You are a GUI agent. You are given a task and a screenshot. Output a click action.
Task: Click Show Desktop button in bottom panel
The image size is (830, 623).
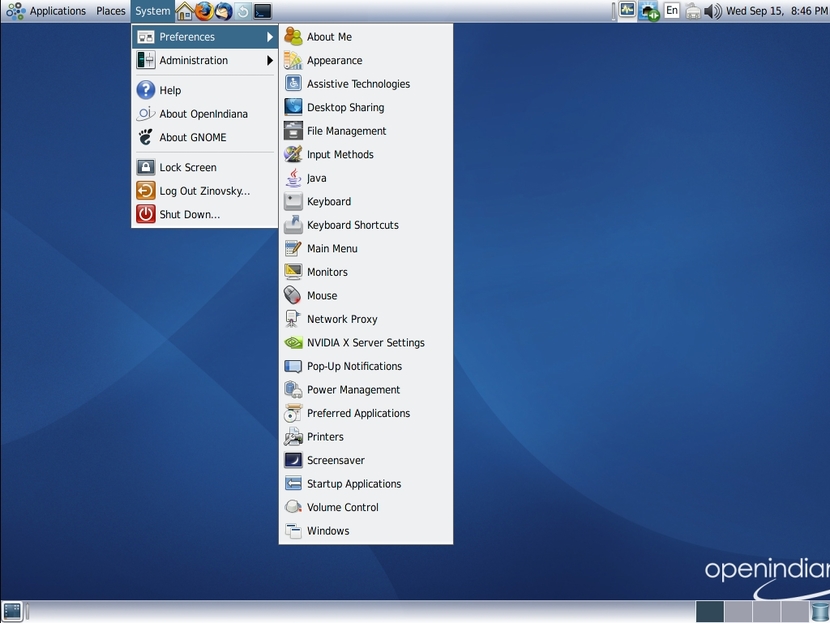[x=12, y=611]
